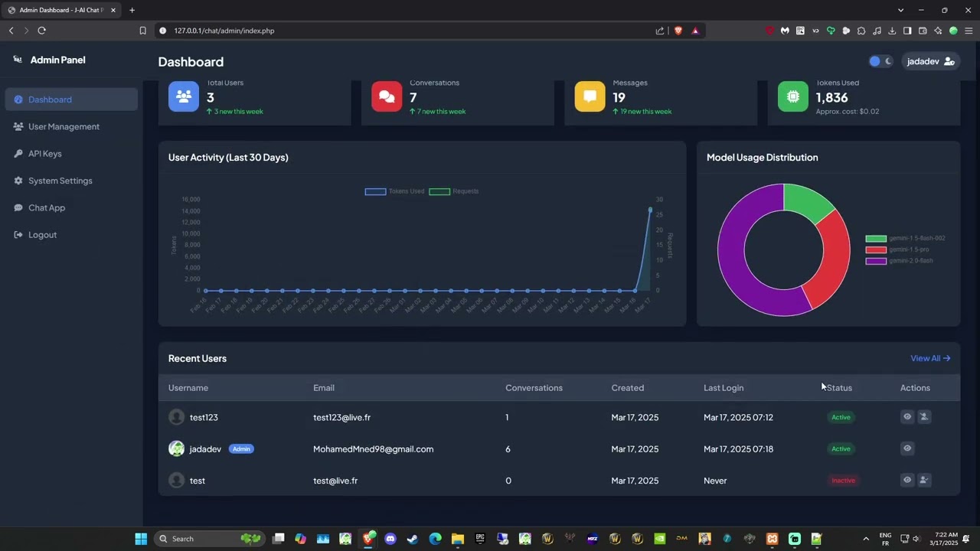Click the green cloud download extension icon

click(x=831, y=31)
